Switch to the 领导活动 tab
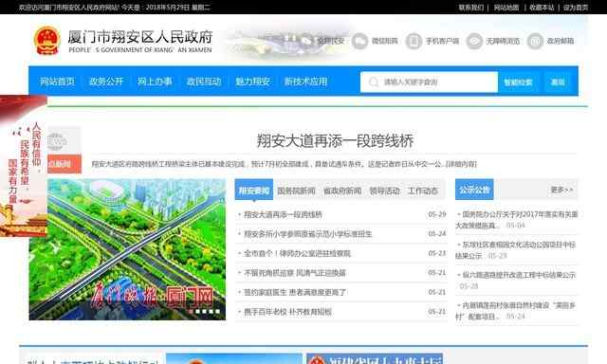 pyautogui.click(x=384, y=191)
